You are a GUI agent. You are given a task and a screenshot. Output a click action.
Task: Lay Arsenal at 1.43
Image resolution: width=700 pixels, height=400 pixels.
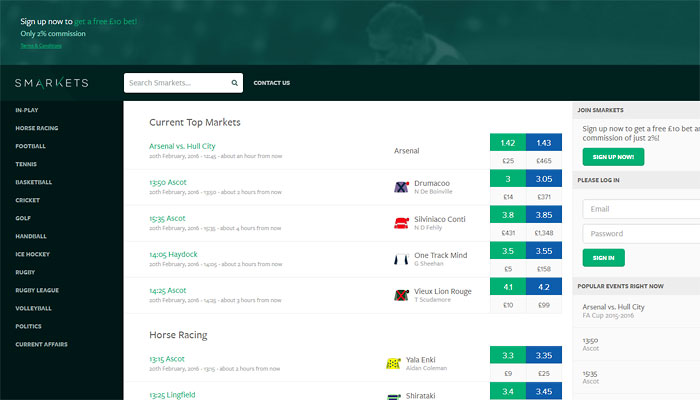544,142
